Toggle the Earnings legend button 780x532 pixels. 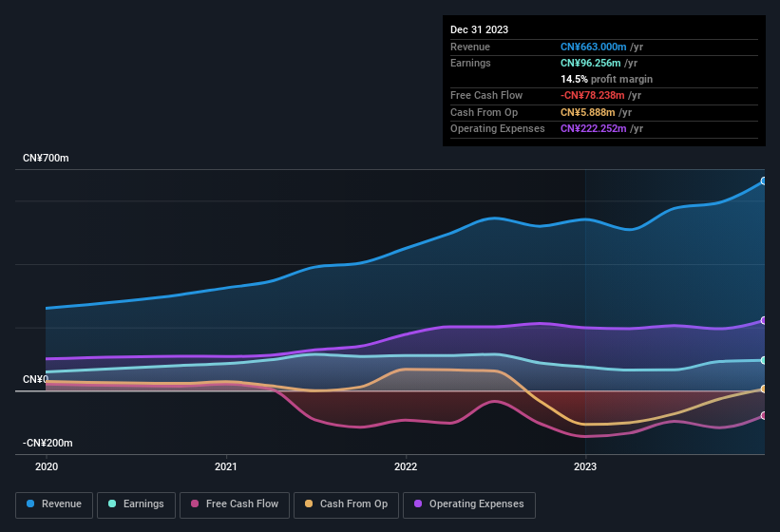pyautogui.click(x=136, y=504)
